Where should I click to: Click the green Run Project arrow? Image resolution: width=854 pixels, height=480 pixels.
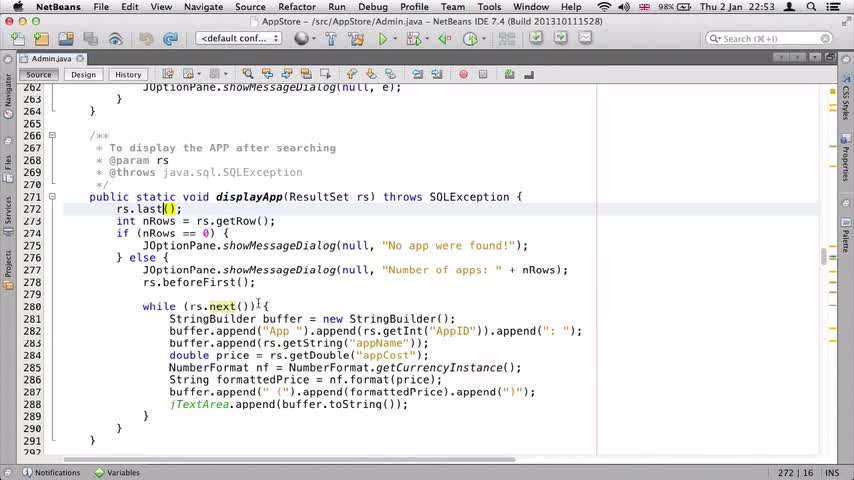click(x=383, y=39)
